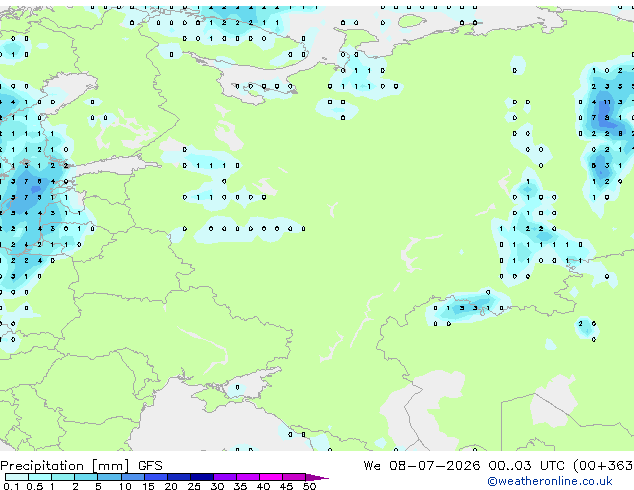Click the '45' legend scale label
The height and width of the screenshot is (490, 634).
click(x=286, y=486)
